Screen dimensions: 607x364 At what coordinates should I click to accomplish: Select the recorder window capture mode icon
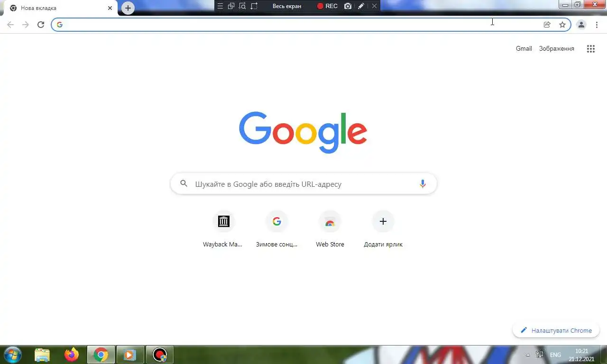(231, 6)
